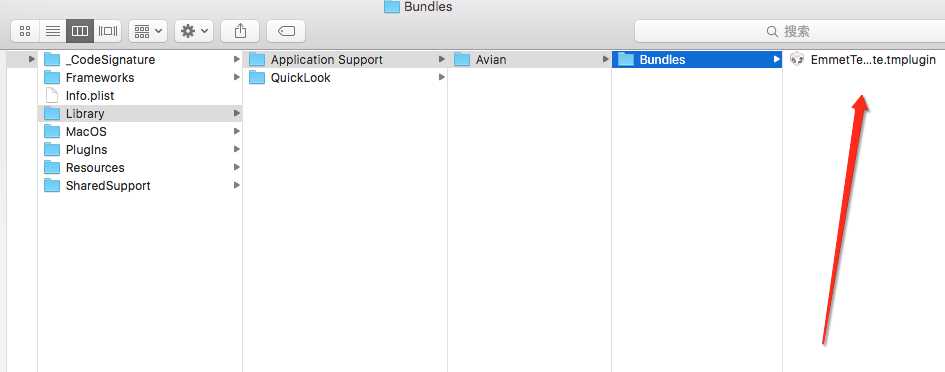
Task: Click the search field
Action: click(790, 31)
